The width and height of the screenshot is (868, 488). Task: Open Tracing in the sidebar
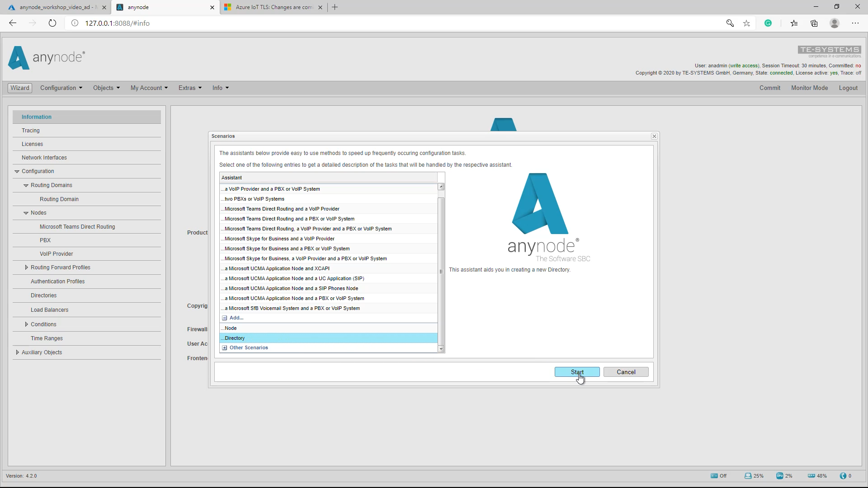(87, 130)
